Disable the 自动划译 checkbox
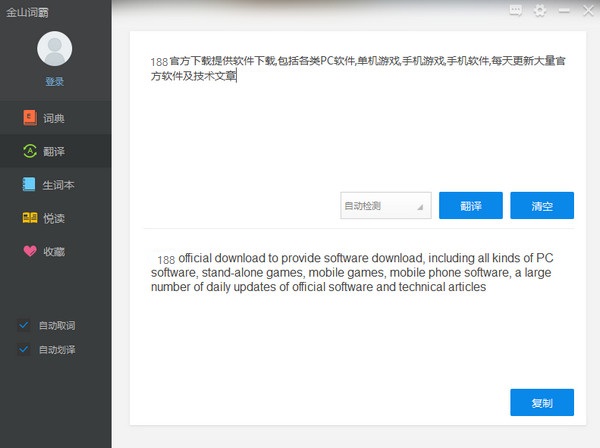Viewport: 600px width, 448px height. [x=24, y=350]
